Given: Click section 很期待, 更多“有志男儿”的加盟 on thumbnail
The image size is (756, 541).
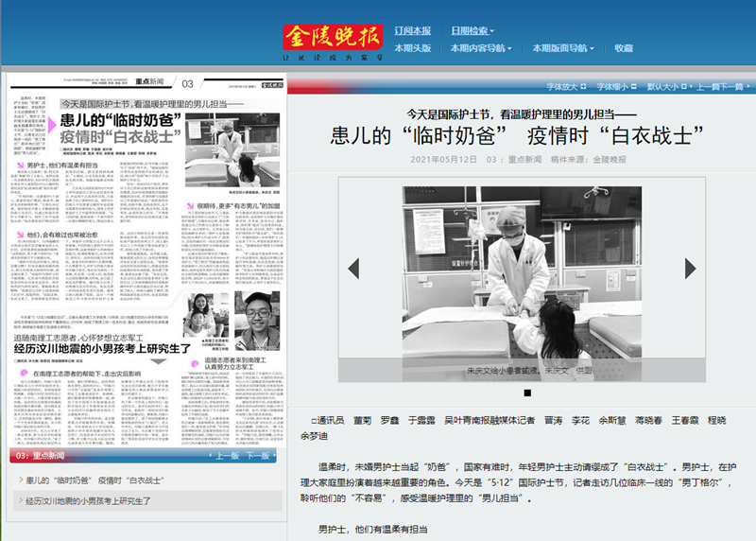Looking at the screenshot, I should tap(238, 206).
